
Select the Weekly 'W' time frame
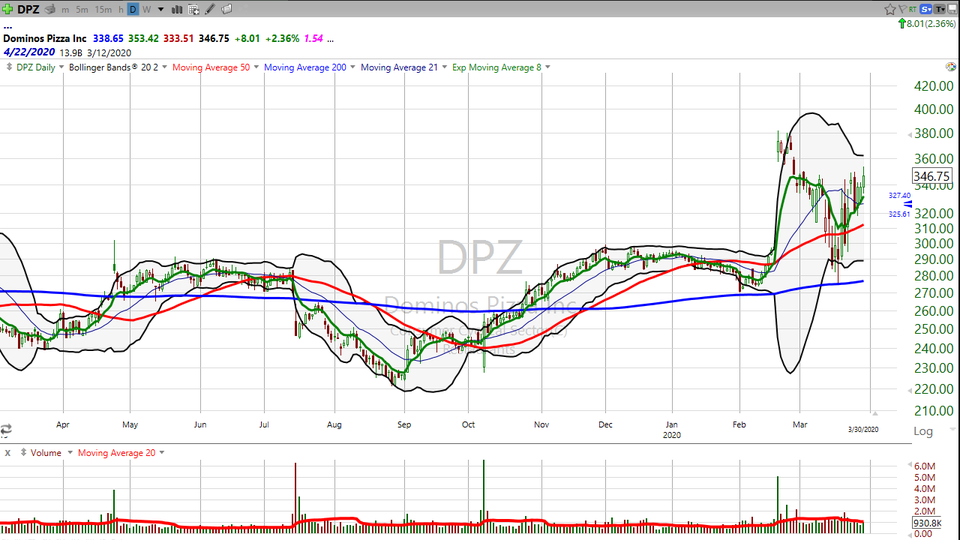tap(146, 9)
